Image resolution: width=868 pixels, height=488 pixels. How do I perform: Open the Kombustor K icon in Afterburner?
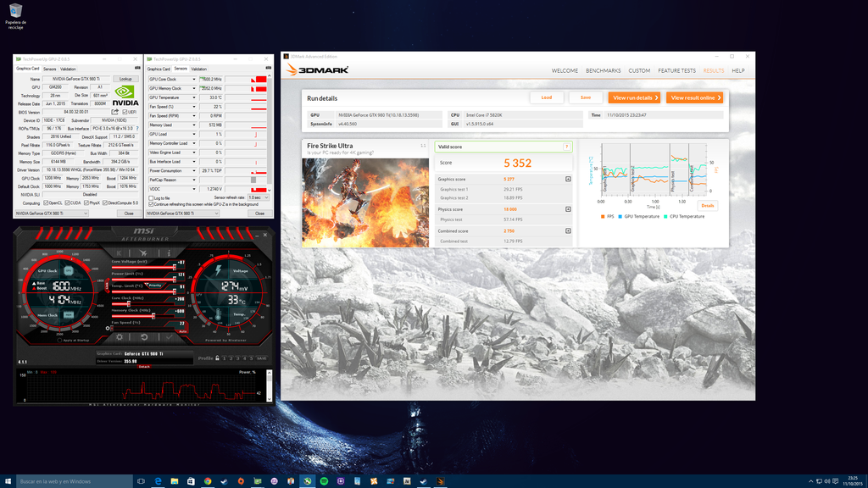(x=119, y=252)
